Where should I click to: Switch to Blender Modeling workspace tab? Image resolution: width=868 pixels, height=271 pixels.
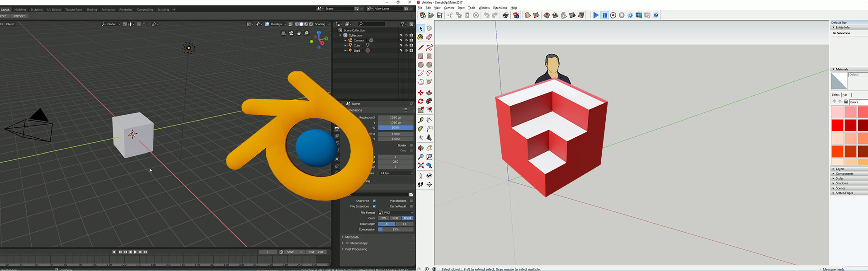tap(20, 9)
